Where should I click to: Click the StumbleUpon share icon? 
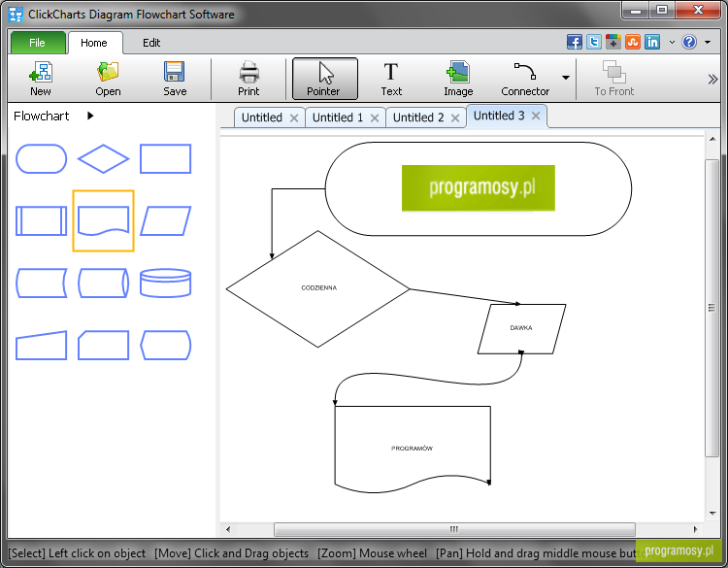[633, 43]
